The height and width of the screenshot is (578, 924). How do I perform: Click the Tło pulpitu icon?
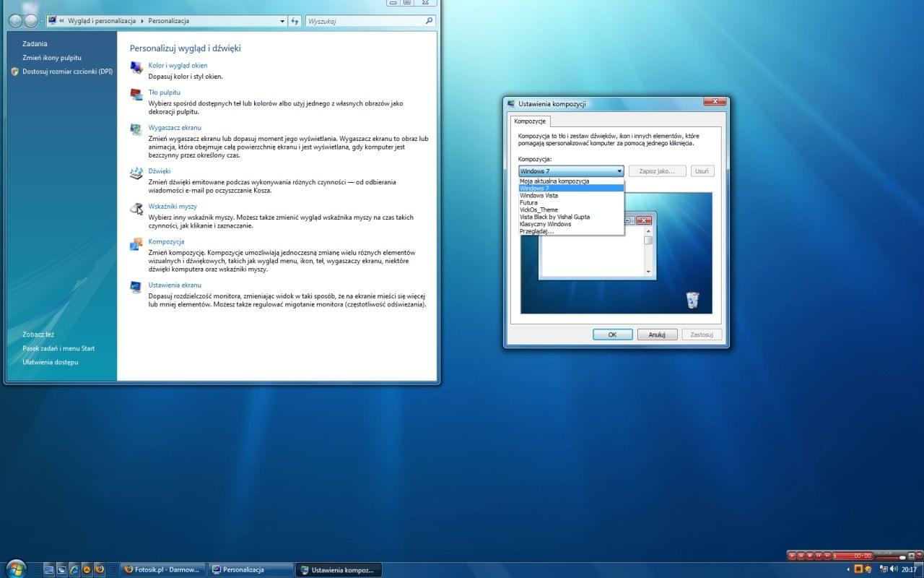[x=136, y=94]
